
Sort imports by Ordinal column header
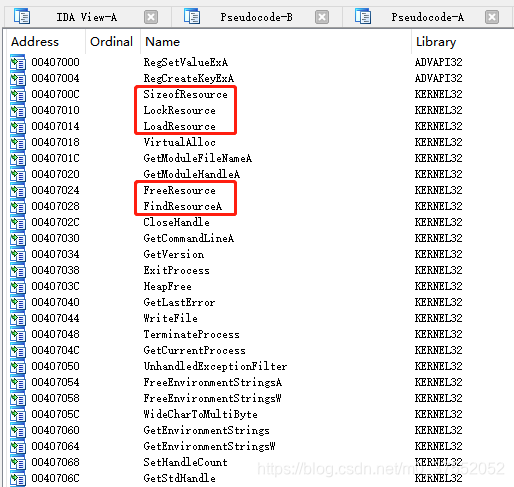click(x=111, y=42)
